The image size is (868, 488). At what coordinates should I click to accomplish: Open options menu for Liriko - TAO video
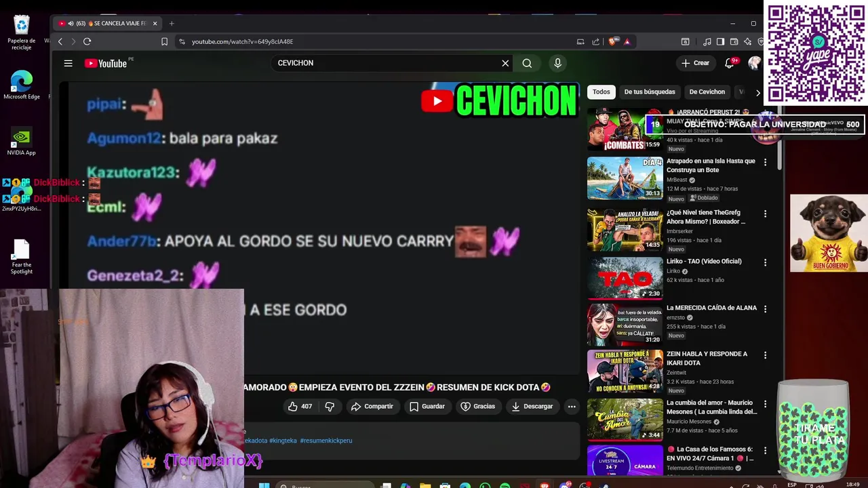click(765, 262)
